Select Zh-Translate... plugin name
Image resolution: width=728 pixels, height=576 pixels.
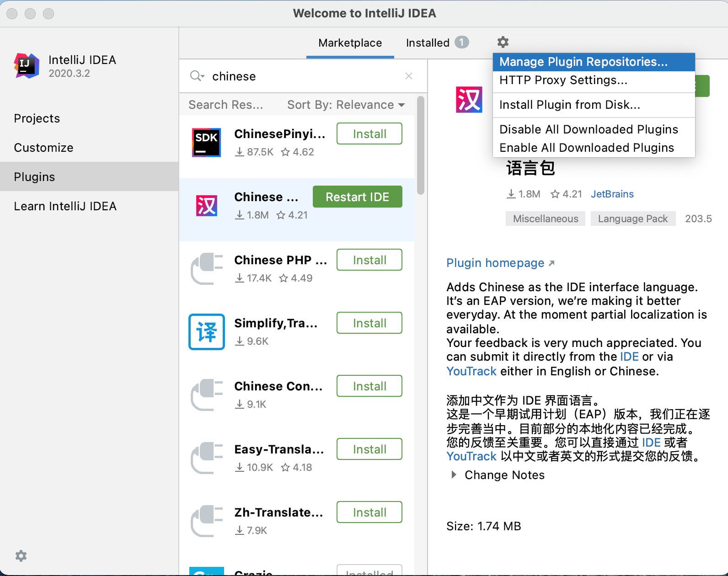(278, 512)
